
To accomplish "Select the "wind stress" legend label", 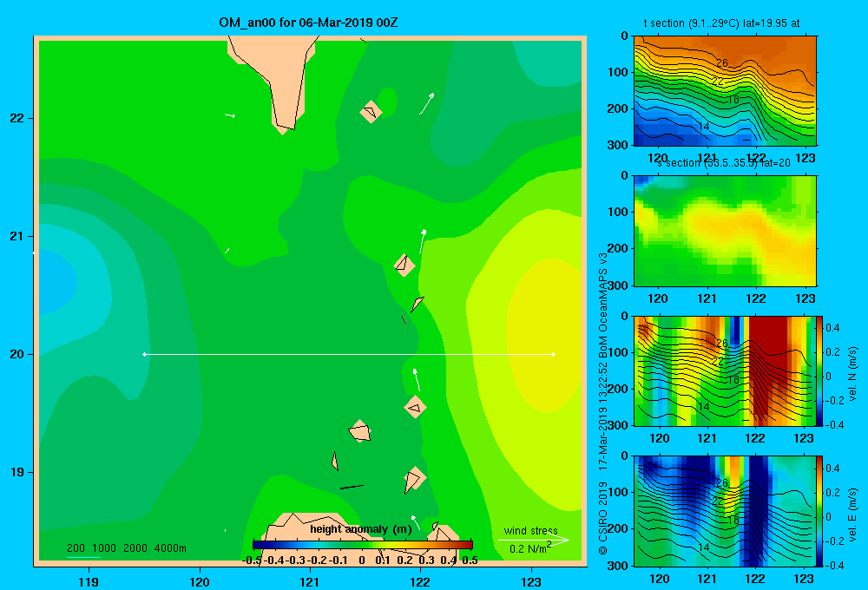I will [x=531, y=530].
